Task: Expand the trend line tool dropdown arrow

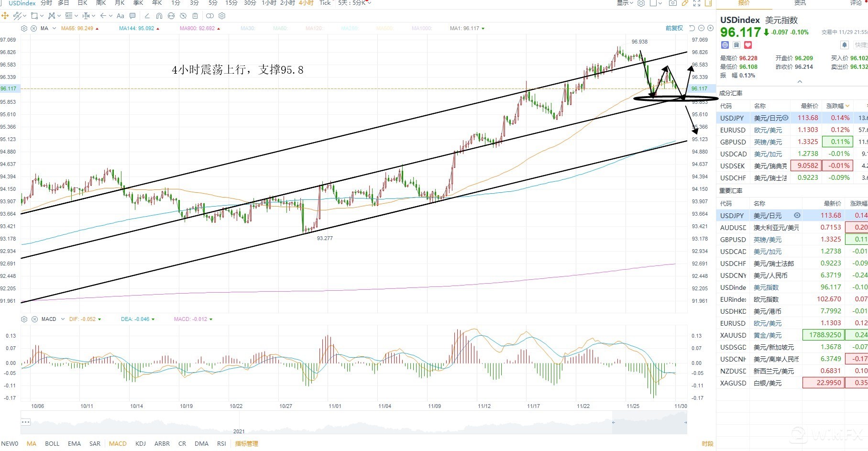Action: point(24,16)
